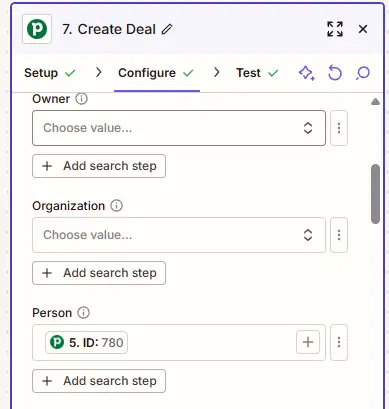Open Person field three-dot options menu
The image size is (389, 409).
point(339,342)
